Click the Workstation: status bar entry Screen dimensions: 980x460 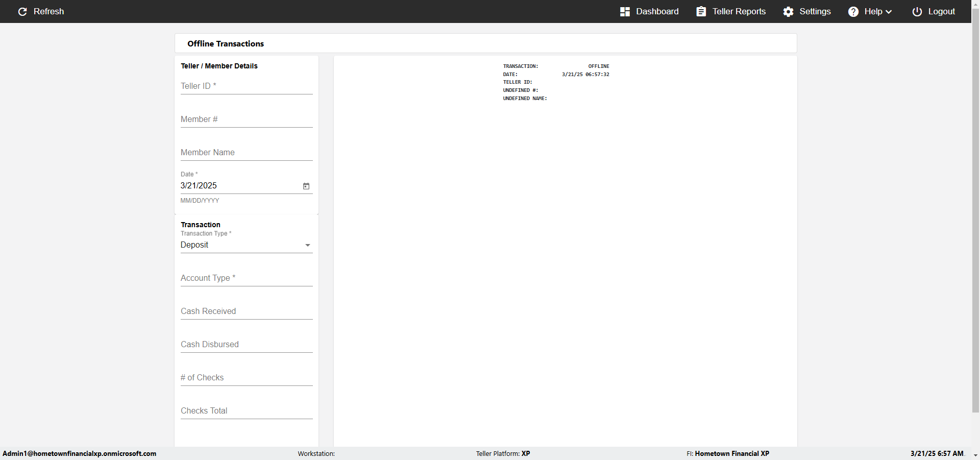coord(316,453)
